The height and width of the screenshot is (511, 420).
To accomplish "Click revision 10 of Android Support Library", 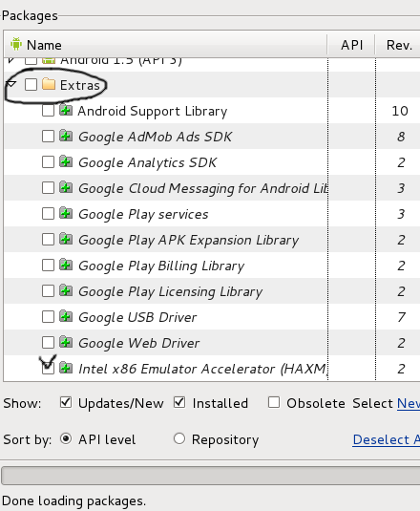I will tap(400, 111).
